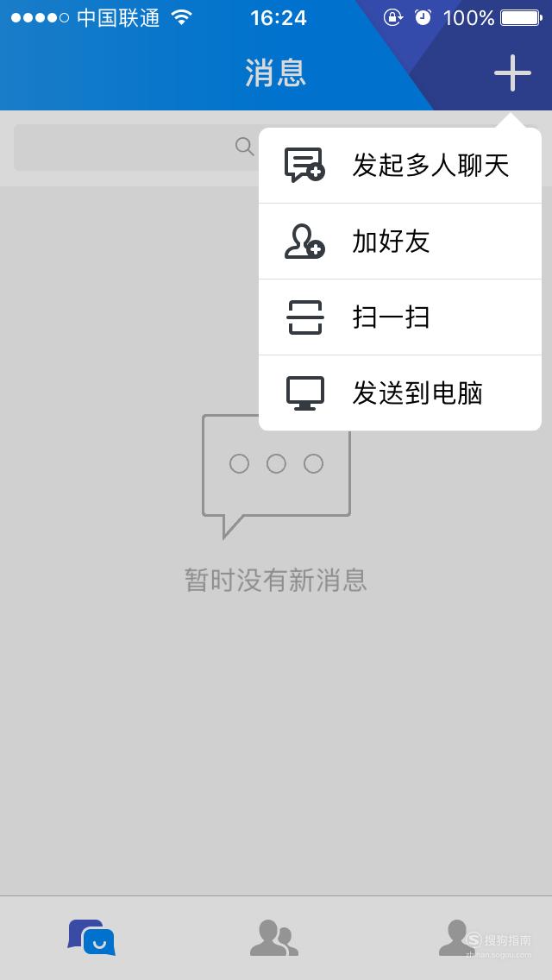The height and width of the screenshot is (980, 552).
Task: Switch to the contacts tab icon
Action: 274,938
